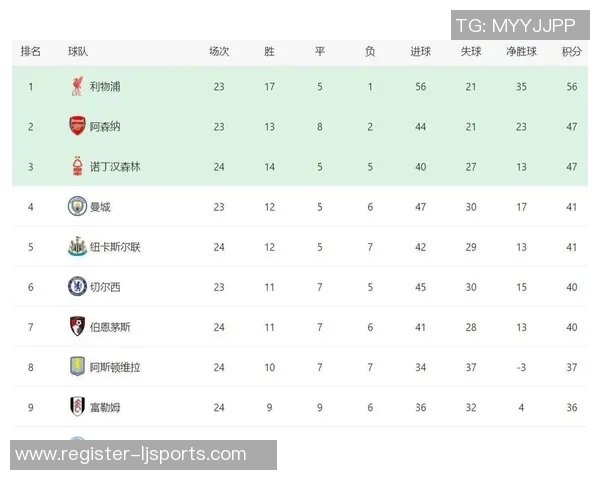Image resolution: width=600 pixels, height=480 pixels.
Task: Click the www.register-ljsports.com watermark banner
Action: coord(144,455)
